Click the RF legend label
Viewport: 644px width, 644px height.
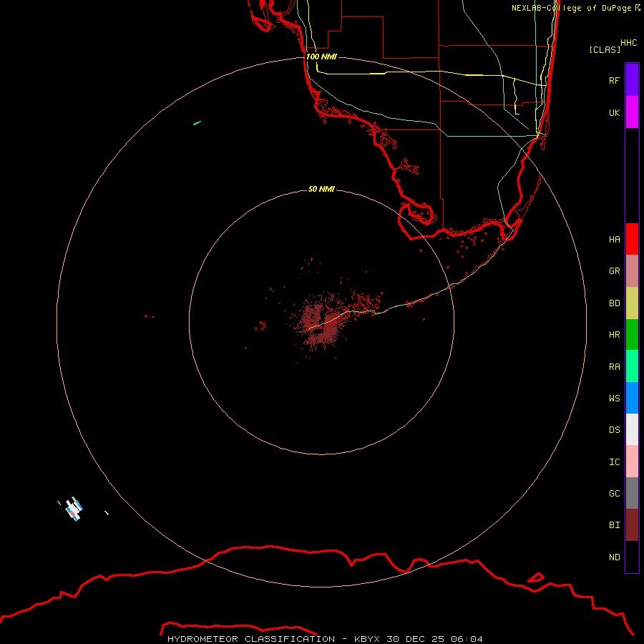(614, 80)
